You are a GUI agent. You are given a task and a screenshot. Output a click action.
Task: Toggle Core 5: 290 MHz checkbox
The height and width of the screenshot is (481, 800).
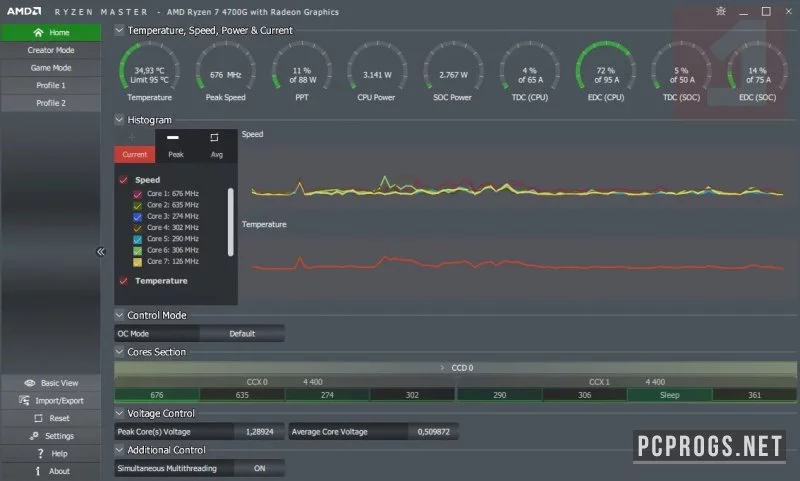click(x=137, y=239)
